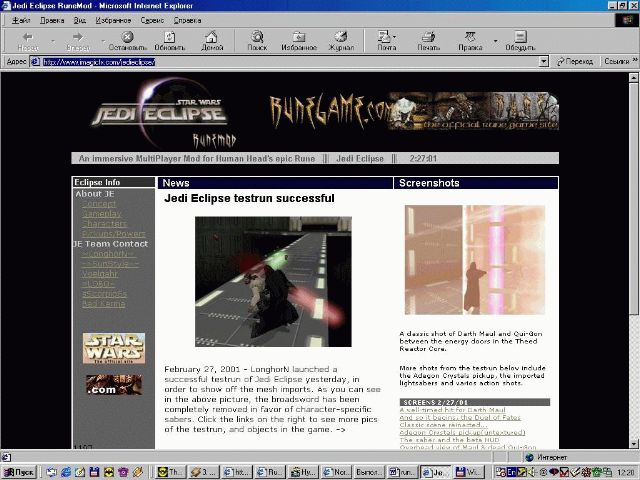
Task: Click the En language indicator in tray
Action: 511,472
